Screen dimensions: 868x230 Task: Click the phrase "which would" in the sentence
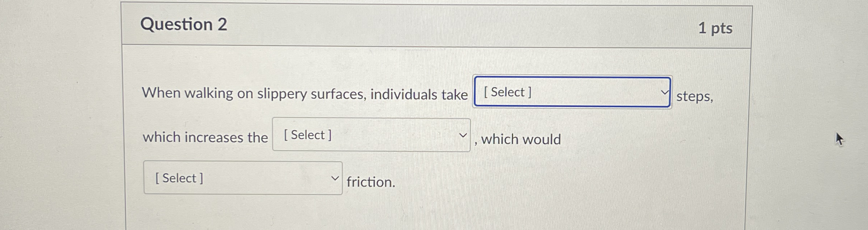(520, 139)
